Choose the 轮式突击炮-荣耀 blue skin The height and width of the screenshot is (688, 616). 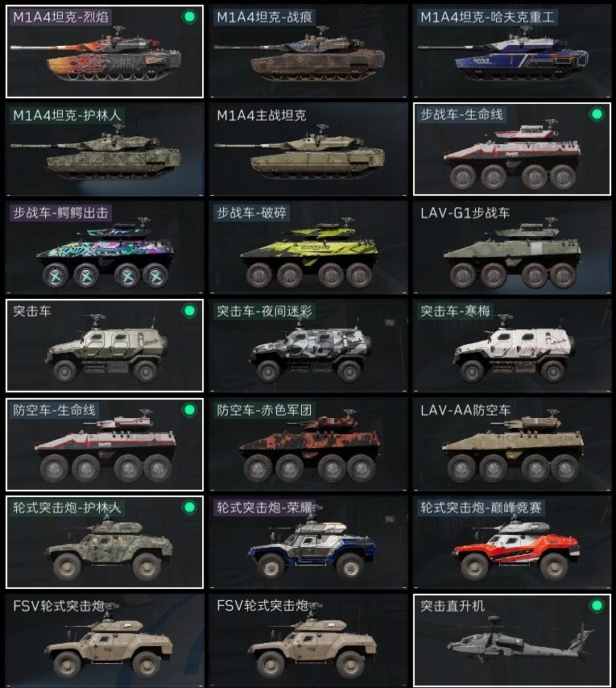[308, 542]
